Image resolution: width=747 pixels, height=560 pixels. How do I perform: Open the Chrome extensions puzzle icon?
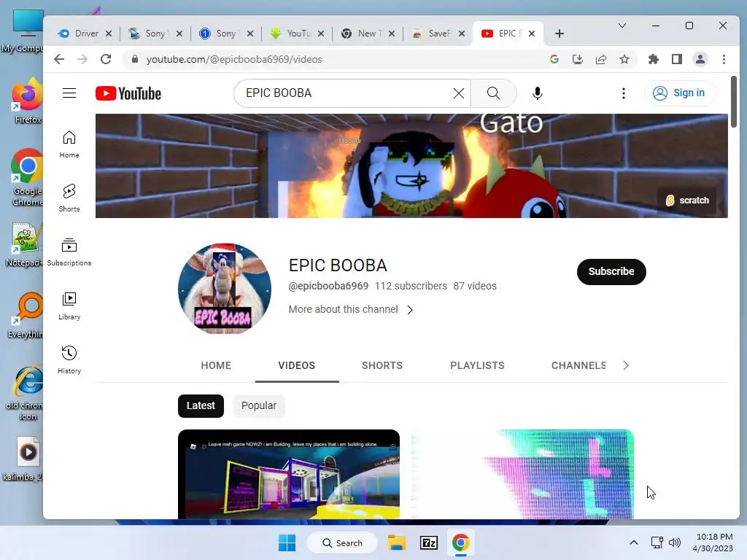point(653,59)
